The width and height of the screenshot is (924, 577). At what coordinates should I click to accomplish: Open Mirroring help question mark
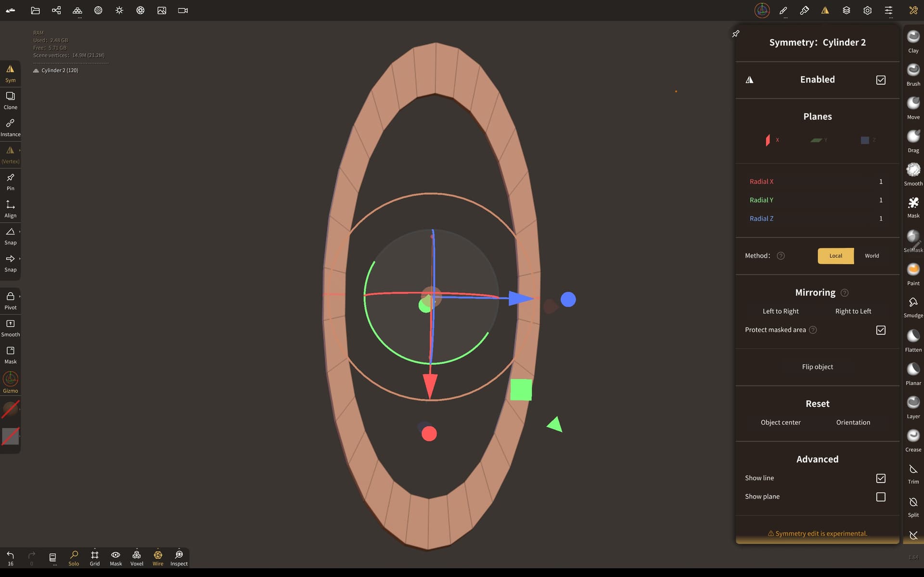click(844, 293)
